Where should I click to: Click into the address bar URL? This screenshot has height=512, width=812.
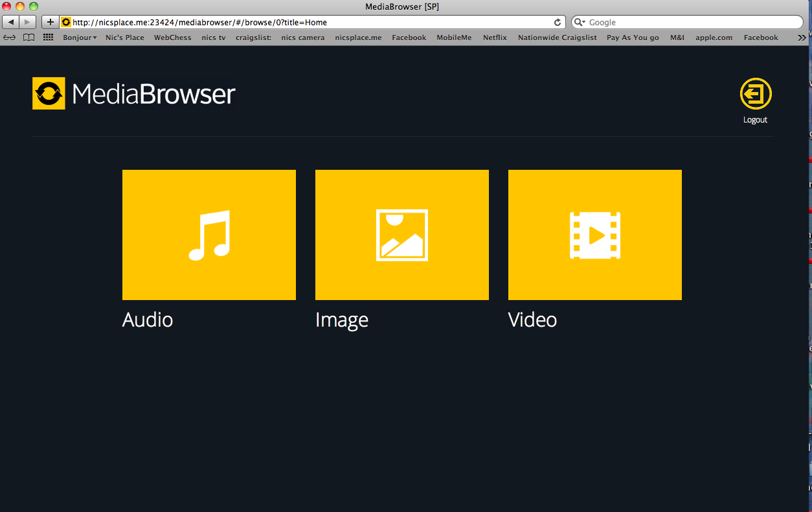pos(311,22)
